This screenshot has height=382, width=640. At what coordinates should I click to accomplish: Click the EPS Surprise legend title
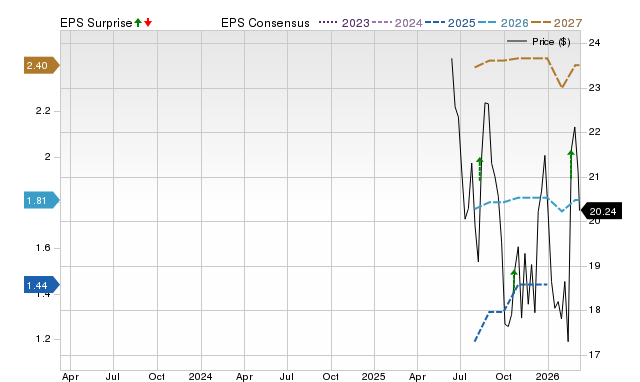click(96, 23)
